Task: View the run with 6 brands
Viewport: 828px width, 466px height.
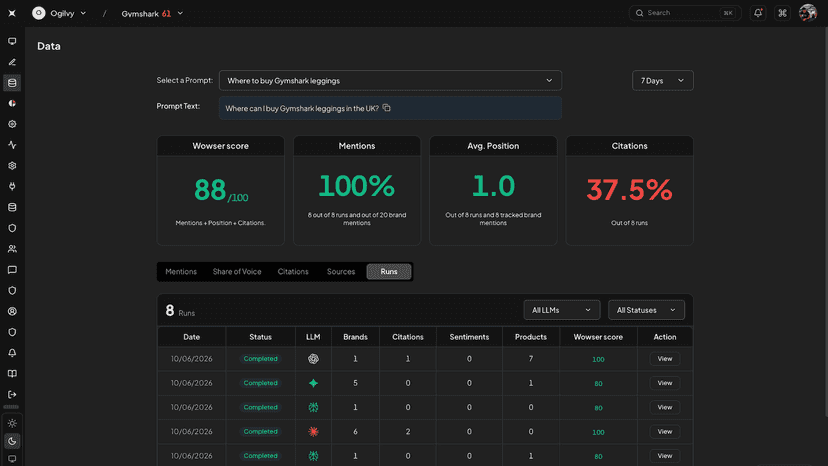Action: [665, 432]
